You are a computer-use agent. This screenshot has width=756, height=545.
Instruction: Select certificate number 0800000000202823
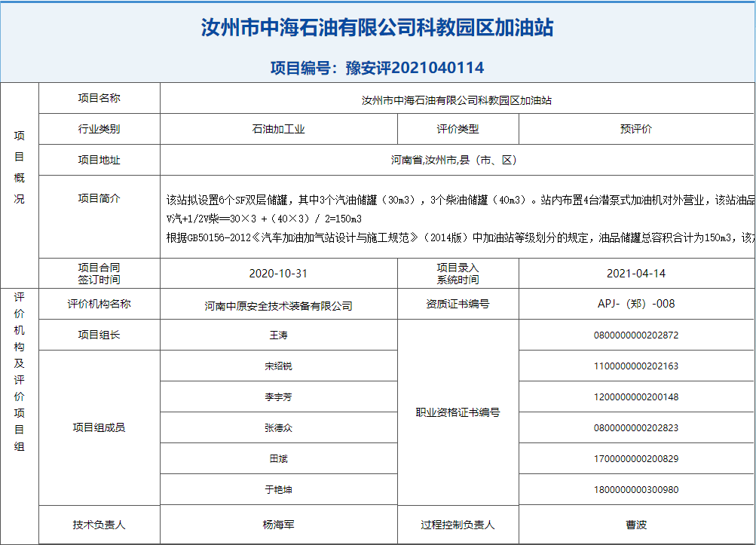tap(636, 428)
